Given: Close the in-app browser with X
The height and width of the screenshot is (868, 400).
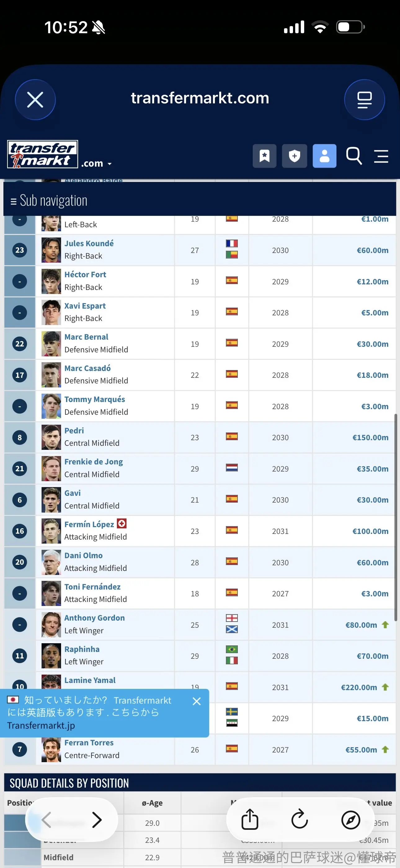Looking at the screenshot, I should [x=35, y=100].
